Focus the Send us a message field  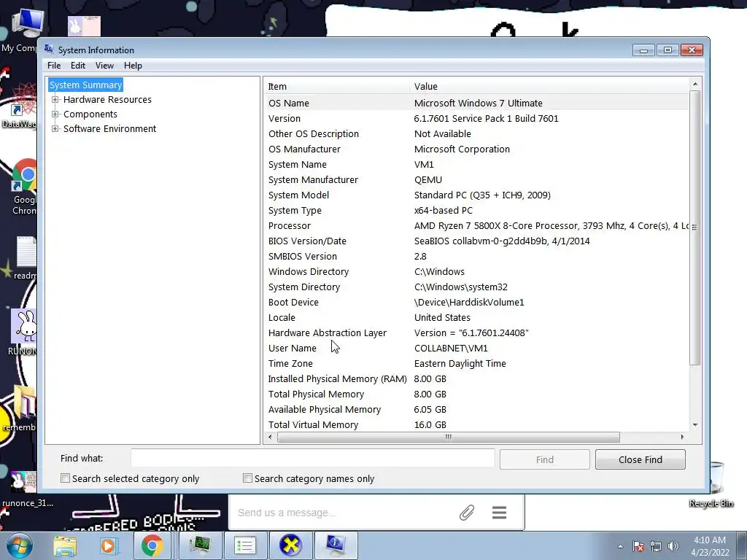click(x=343, y=513)
